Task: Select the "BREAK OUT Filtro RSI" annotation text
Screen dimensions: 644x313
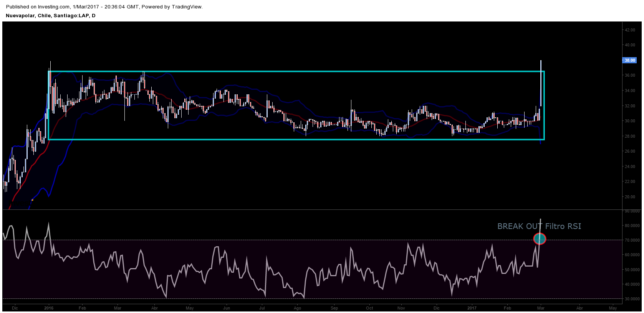Action: 539,226
